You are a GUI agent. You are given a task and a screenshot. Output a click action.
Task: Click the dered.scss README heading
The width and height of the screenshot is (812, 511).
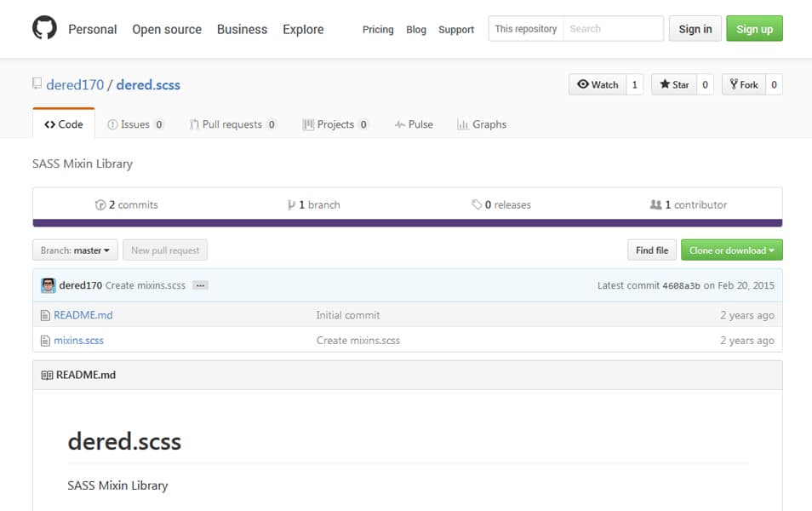pos(124,441)
